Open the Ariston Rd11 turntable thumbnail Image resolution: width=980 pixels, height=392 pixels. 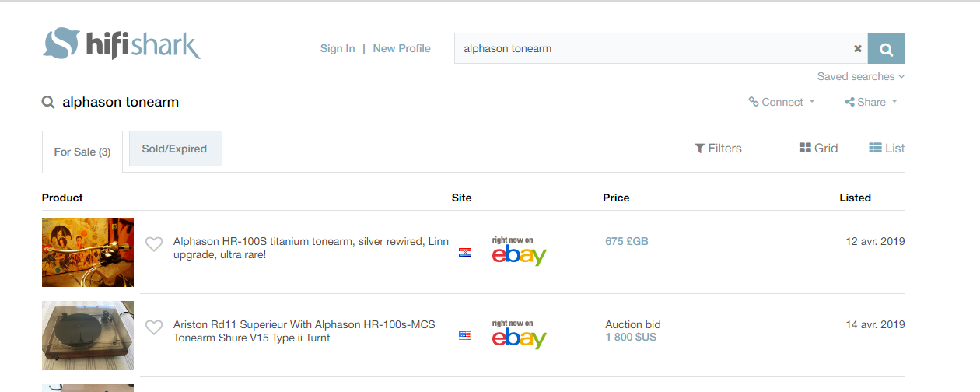coord(88,335)
